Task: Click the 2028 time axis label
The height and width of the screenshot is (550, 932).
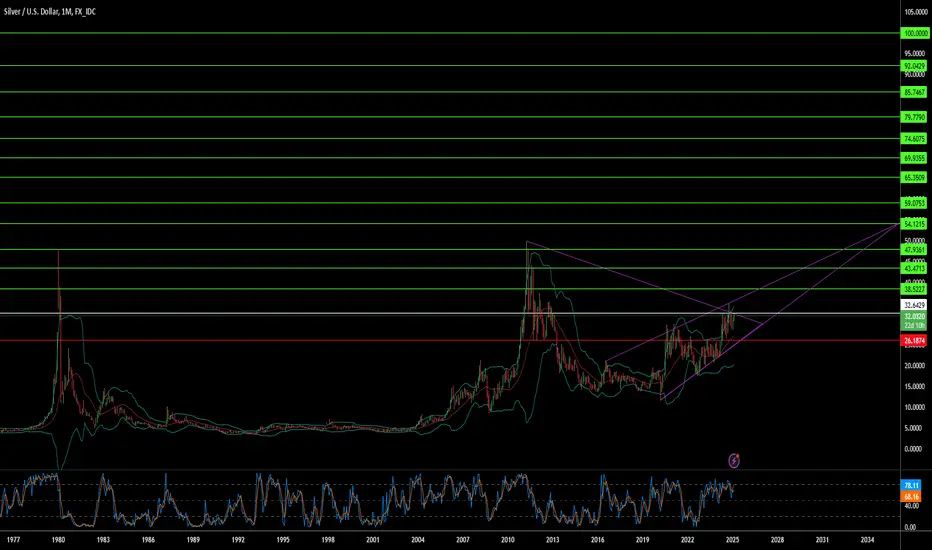Action: coord(777,540)
